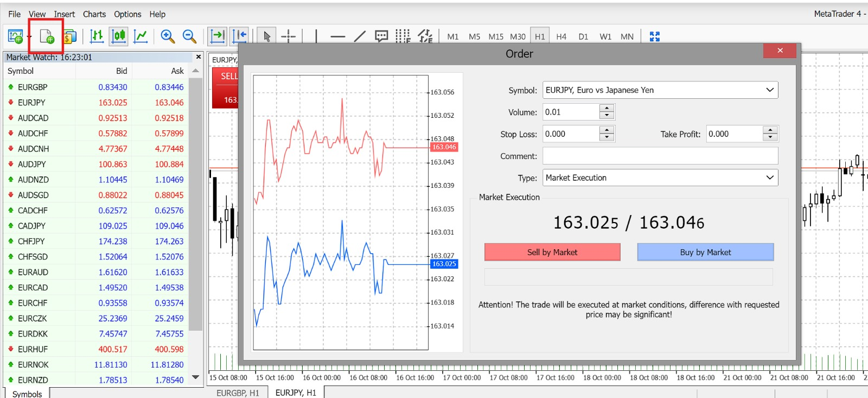The width and height of the screenshot is (868, 398).
Task: Select the H4 timeframe
Action: click(x=561, y=36)
